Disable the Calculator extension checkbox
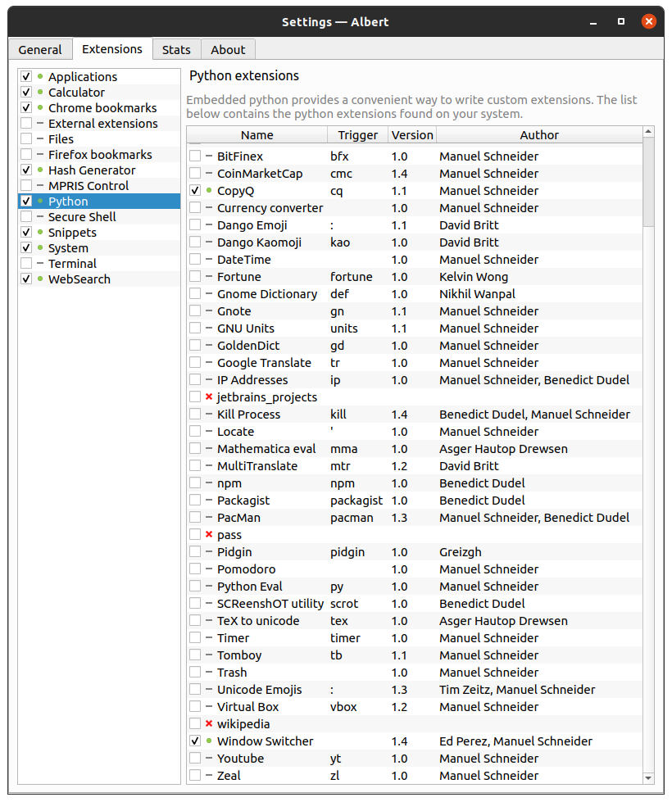 [26, 92]
